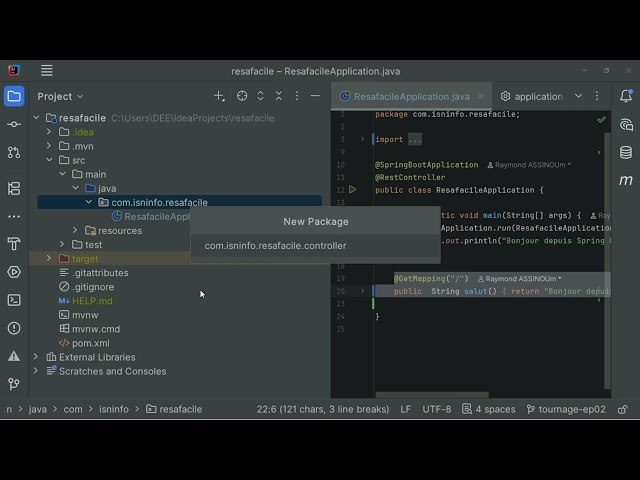This screenshot has height=480, width=640.
Task: Close the ResafacileApplication.java tab
Action: [x=481, y=96]
